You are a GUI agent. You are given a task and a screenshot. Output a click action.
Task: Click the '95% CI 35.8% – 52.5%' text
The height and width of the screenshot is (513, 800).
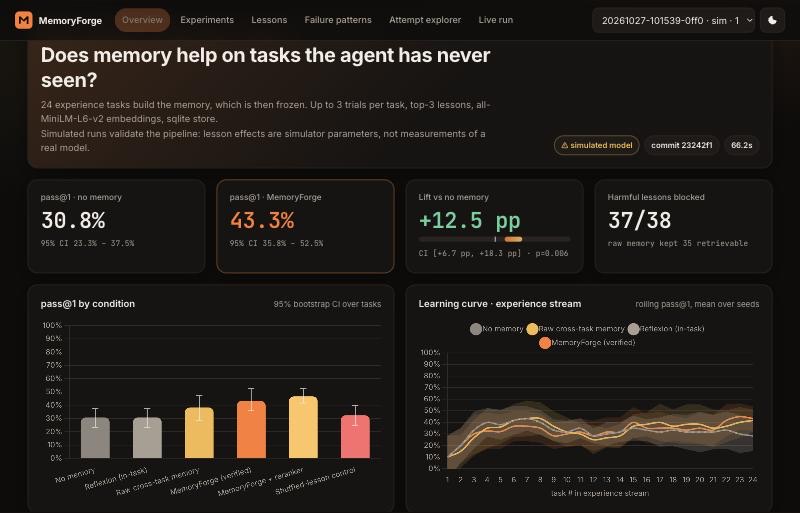click(x=276, y=243)
